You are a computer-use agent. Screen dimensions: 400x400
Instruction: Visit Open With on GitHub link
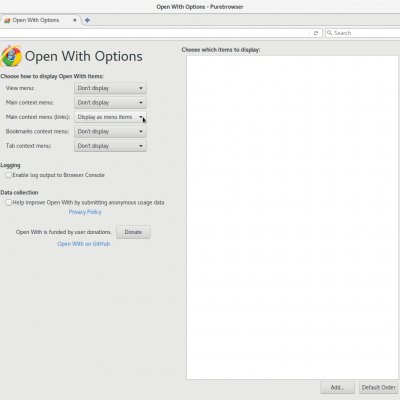coord(84,244)
